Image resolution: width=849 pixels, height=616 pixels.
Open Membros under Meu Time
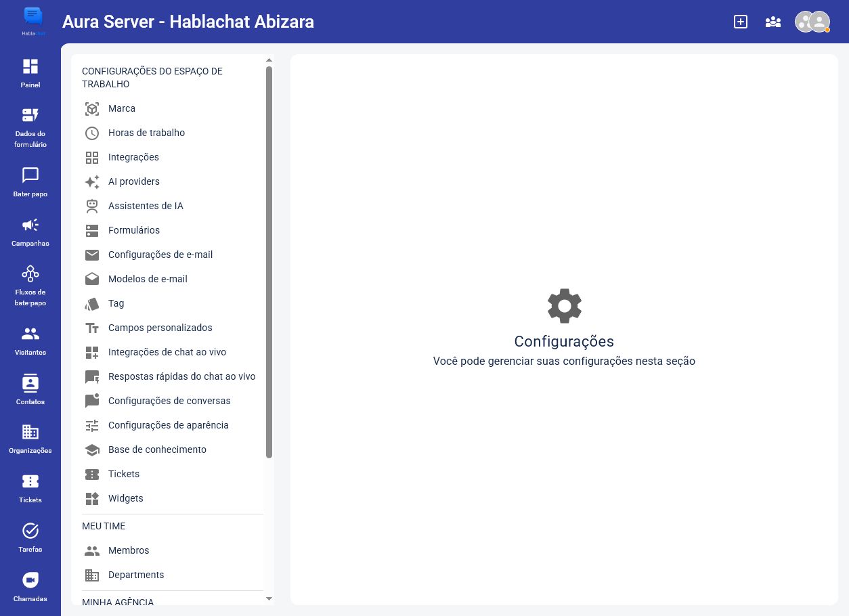(129, 550)
